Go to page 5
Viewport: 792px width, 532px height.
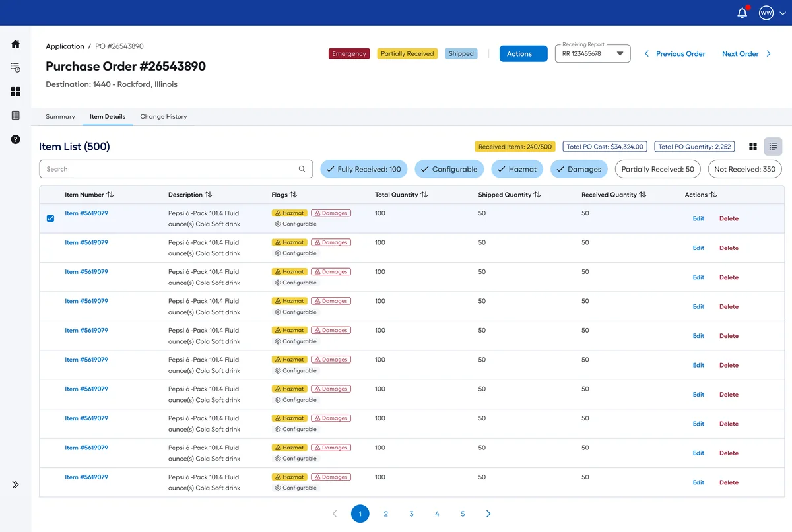point(463,514)
